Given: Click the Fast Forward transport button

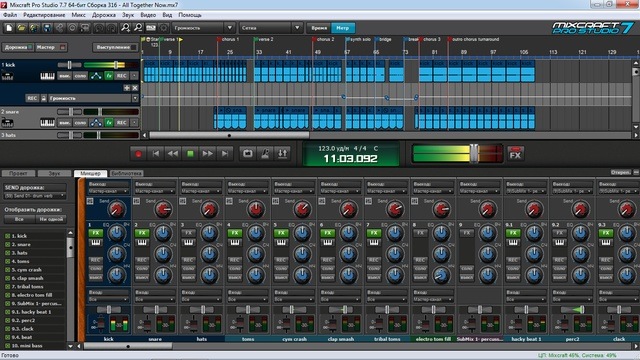Looking at the screenshot, I should tap(207, 154).
